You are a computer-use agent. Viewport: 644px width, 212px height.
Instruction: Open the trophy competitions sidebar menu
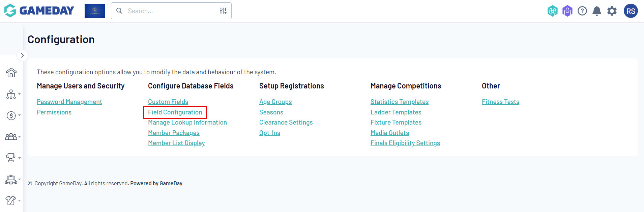[x=11, y=158]
